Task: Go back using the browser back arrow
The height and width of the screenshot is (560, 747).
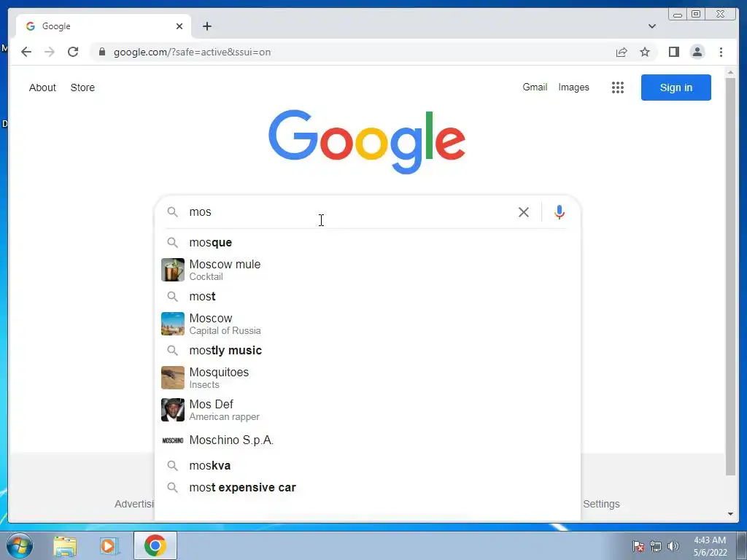Action: (26, 52)
